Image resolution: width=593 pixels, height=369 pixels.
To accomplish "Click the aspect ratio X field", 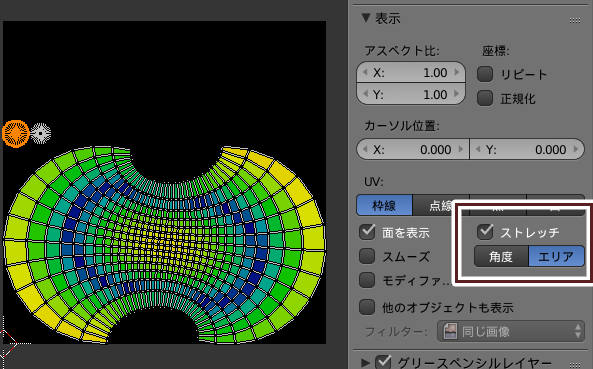I will click(411, 72).
